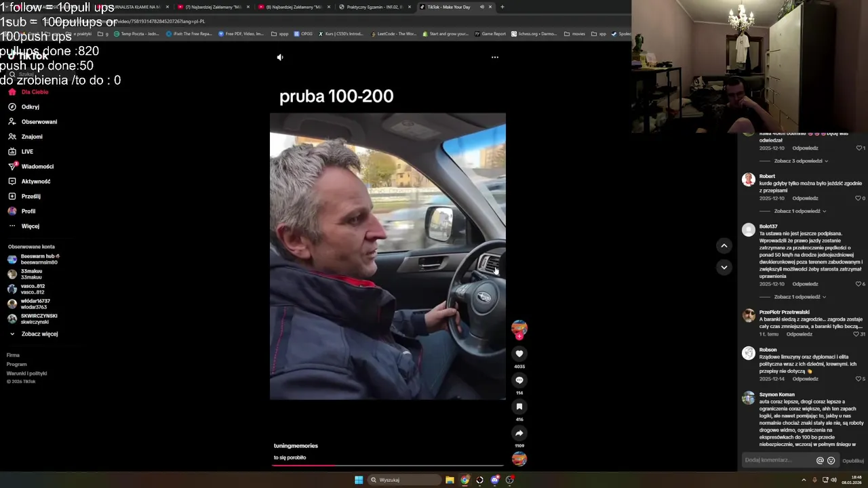Expand replies under Robert's comment

click(800, 211)
